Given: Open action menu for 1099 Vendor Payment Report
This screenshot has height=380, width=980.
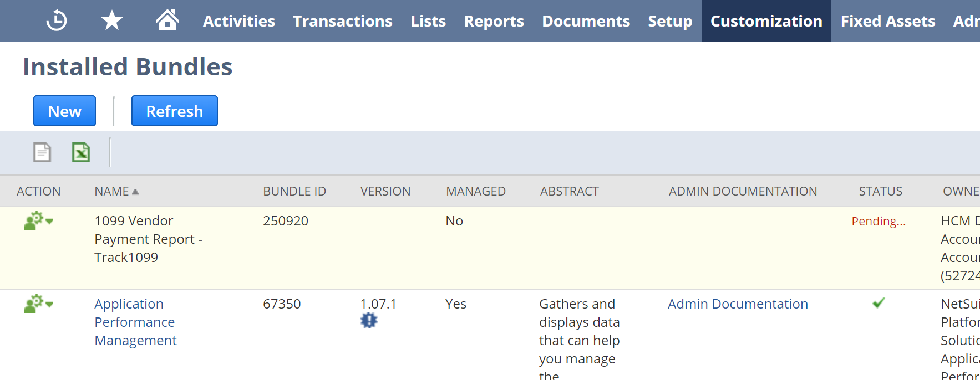Looking at the screenshot, I should click(x=39, y=220).
